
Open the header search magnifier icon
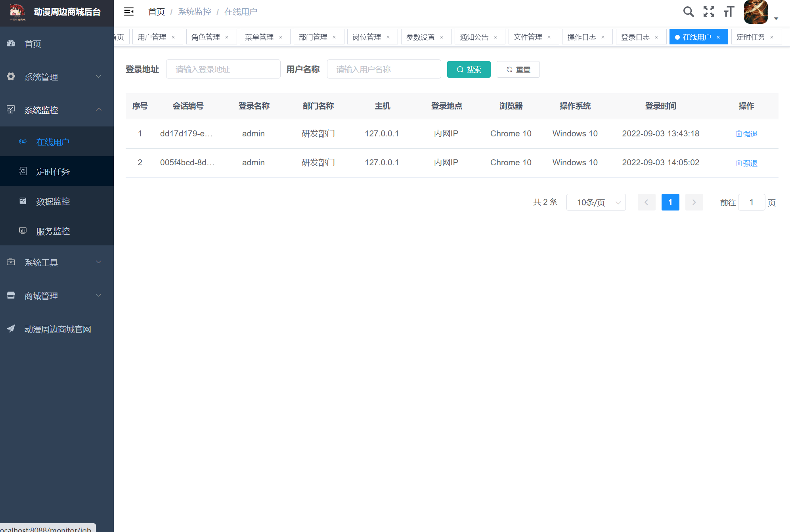coord(689,11)
